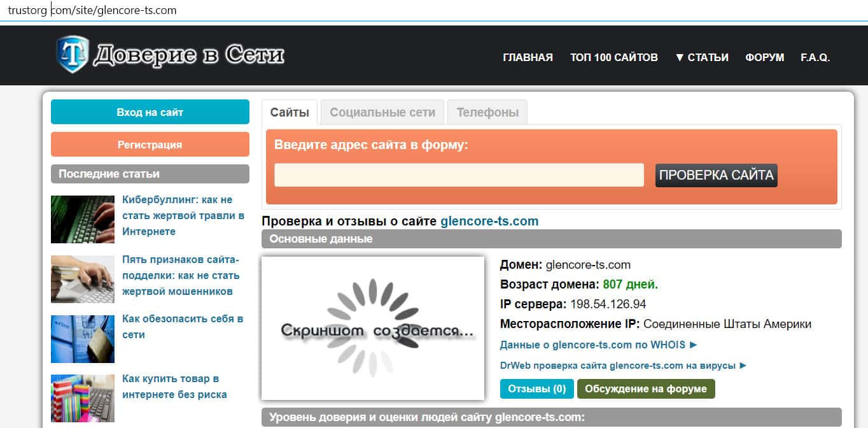Image resolution: width=868 pixels, height=428 pixels.
Task: Click the Вход на сайт button
Action: [150, 112]
